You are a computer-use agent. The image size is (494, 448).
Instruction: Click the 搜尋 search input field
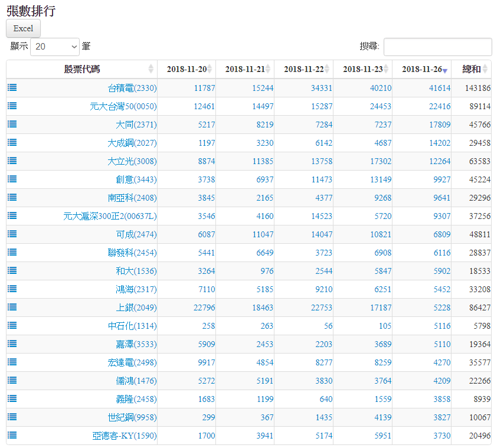pos(437,47)
